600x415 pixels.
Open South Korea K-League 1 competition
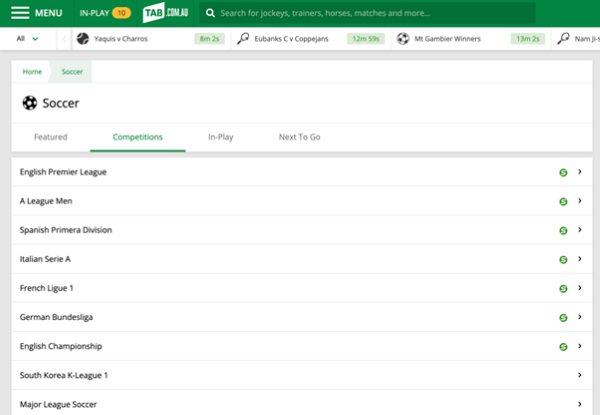point(302,376)
